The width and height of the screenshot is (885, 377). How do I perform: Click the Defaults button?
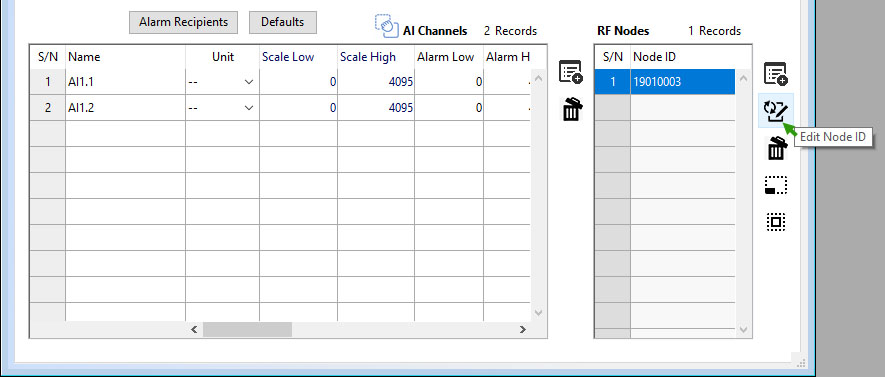click(x=283, y=22)
